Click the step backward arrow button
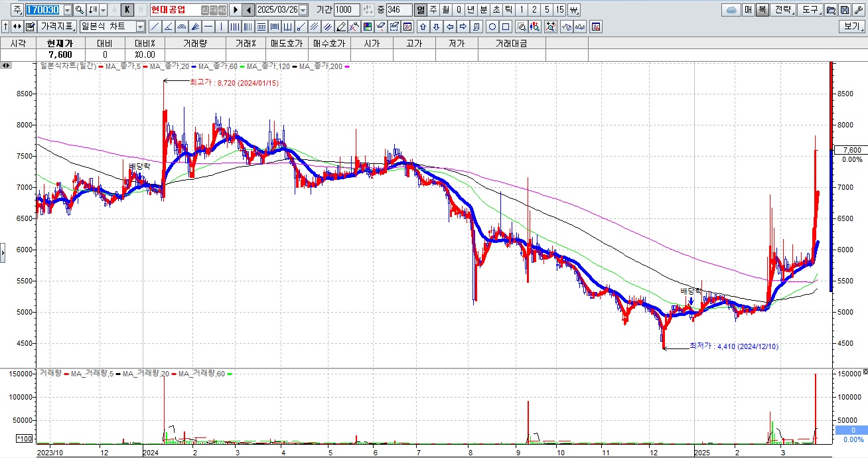Viewport: 868px width, 458px height. click(x=248, y=10)
